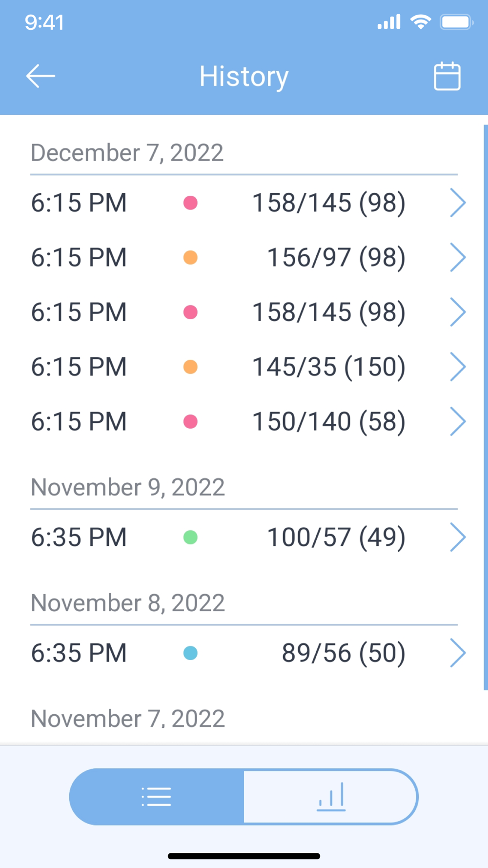488x868 pixels.
Task: Click pink dot beside 150/140 reading
Action: (190, 421)
